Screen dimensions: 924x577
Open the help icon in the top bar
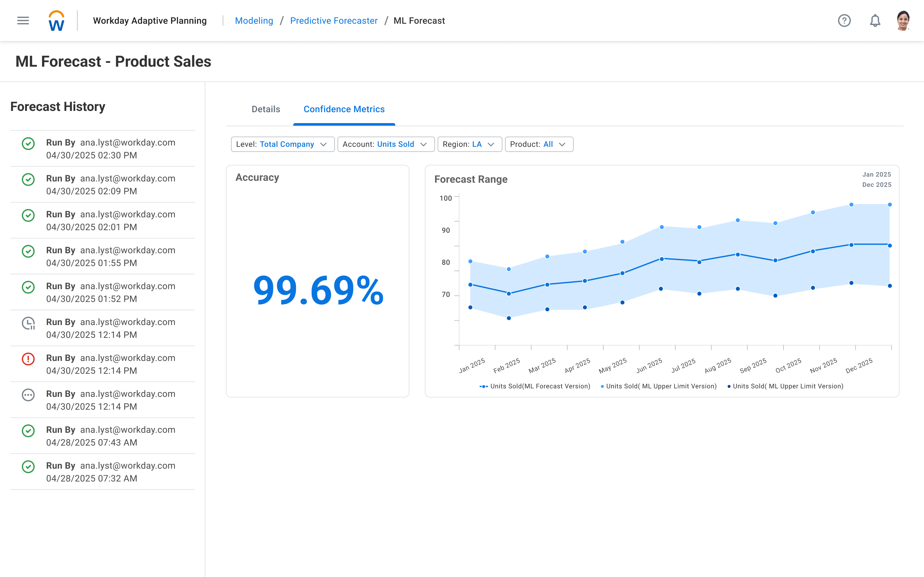(x=844, y=21)
